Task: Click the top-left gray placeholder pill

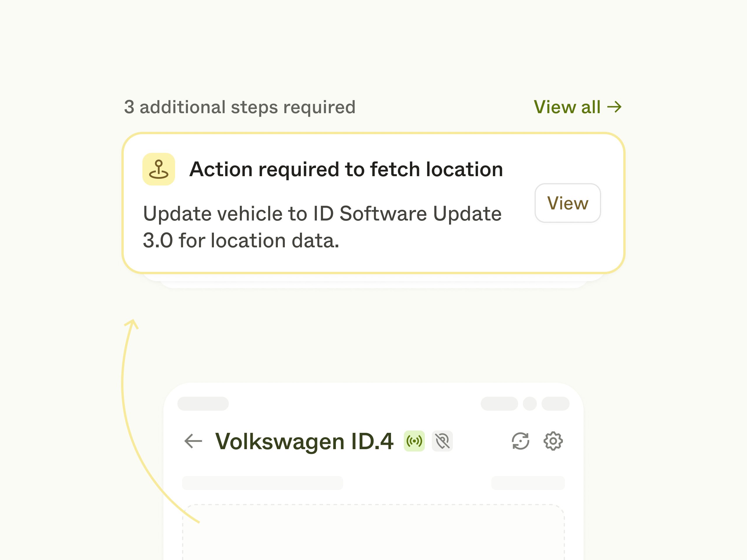Action: click(x=203, y=404)
